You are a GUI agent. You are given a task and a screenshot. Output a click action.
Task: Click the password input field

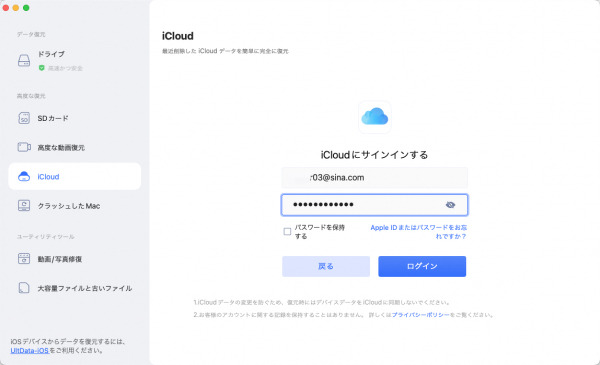pos(375,205)
